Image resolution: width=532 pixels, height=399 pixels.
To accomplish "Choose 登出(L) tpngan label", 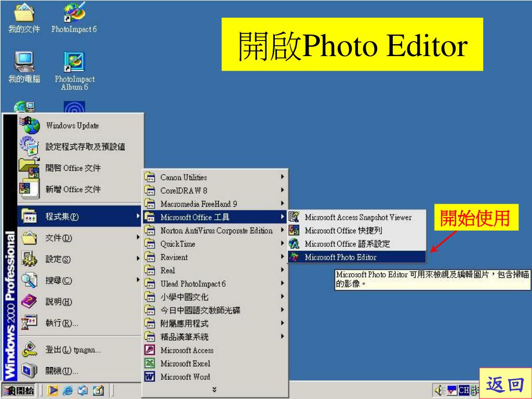I will (x=73, y=350).
